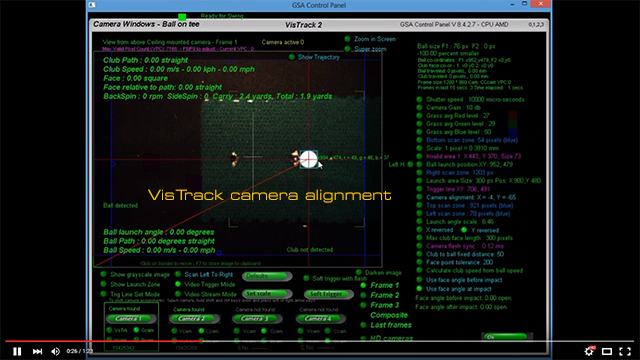Viewport: 640px width, 360px height.
Task: Skip to next video
Action: [x=37, y=351]
